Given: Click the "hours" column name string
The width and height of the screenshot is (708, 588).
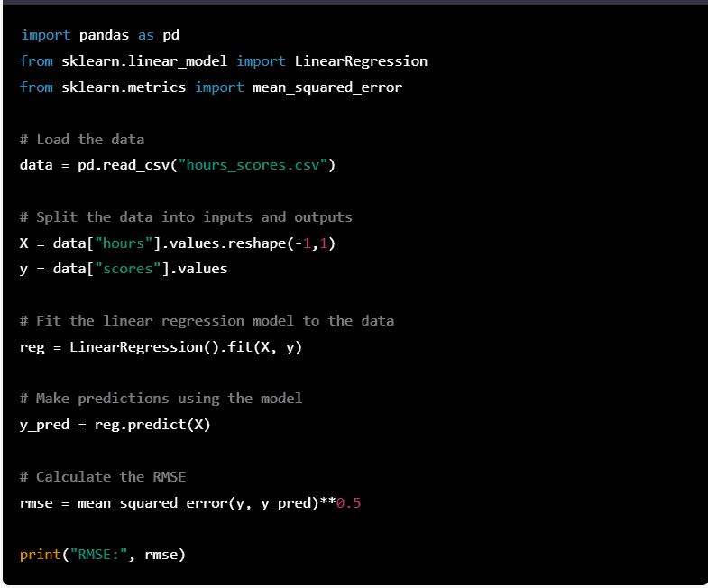Looking at the screenshot, I should pyautogui.click(x=124, y=243).
